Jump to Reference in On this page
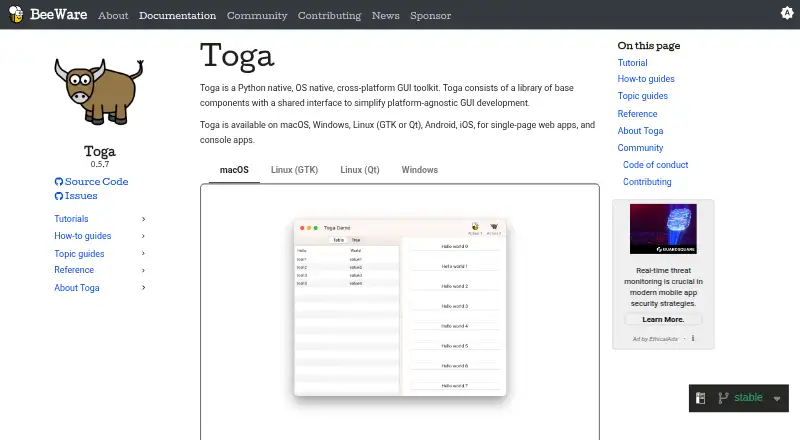 [x=637, y=114]
